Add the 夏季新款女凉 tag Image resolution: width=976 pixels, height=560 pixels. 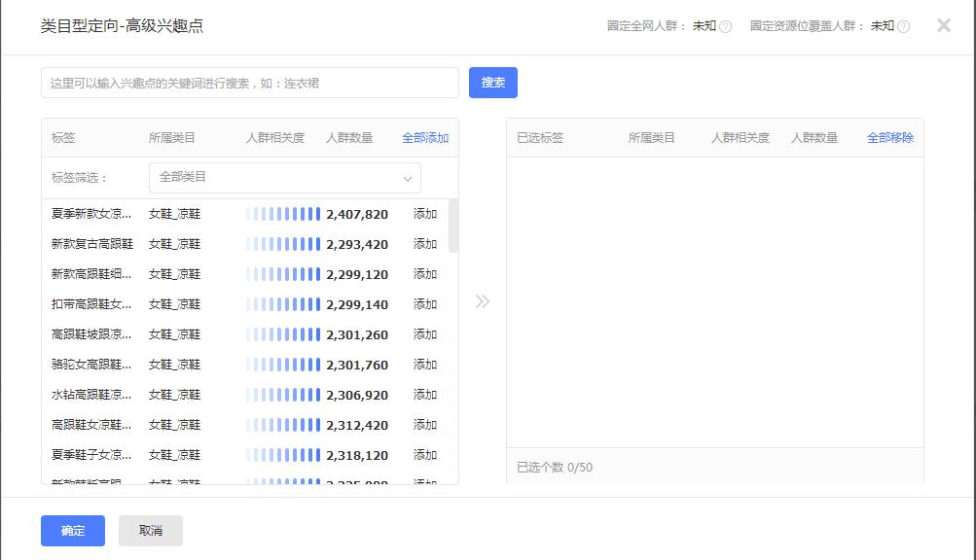click(425, 214)
